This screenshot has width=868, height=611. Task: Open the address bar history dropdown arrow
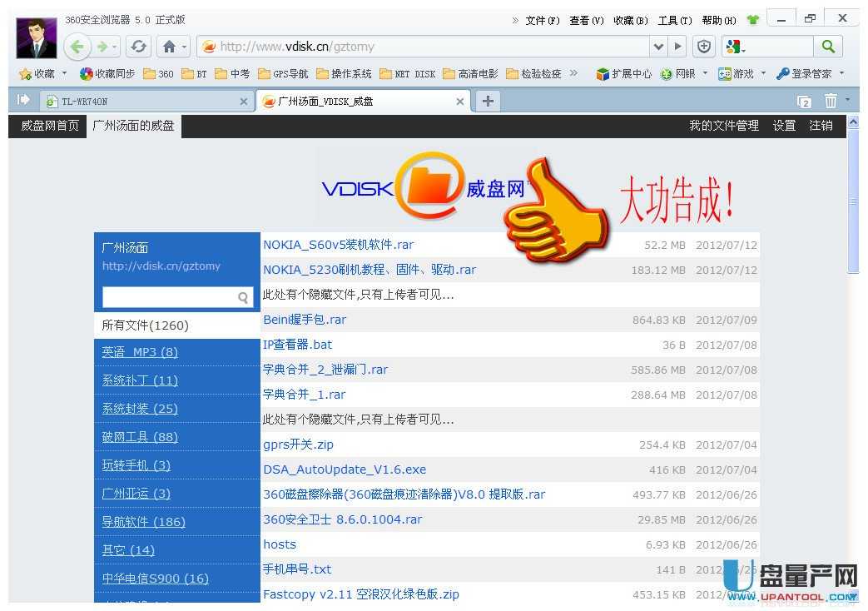coord(657,47)
